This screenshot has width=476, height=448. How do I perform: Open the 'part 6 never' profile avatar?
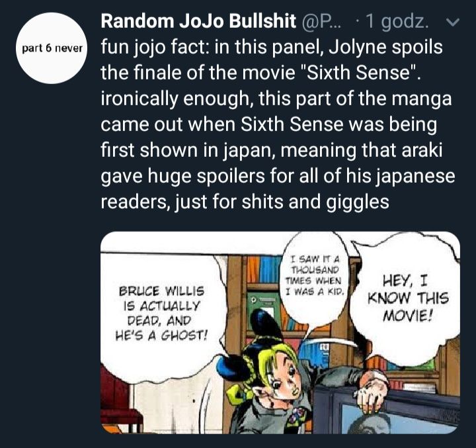pyautogui.click(x=52, y=48)
